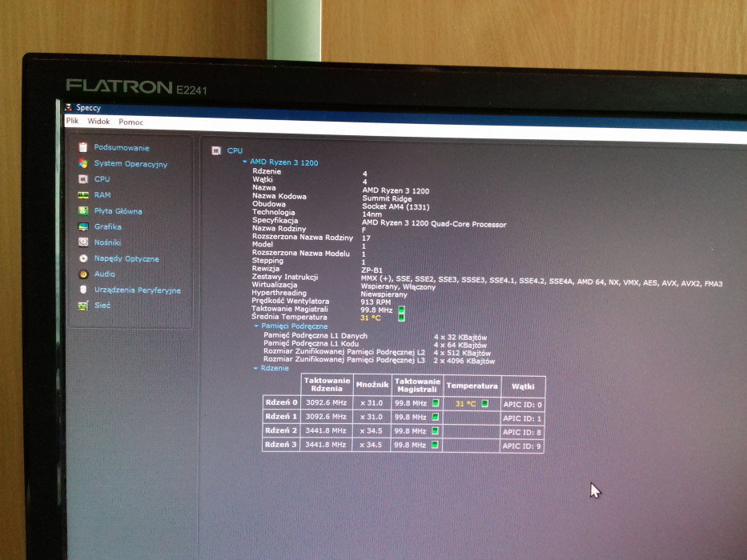Image resolution: width=747 pixels, height=560 pixels.
Task: Click the Rdzeń 0 row label
Action: tap(281, 402)
